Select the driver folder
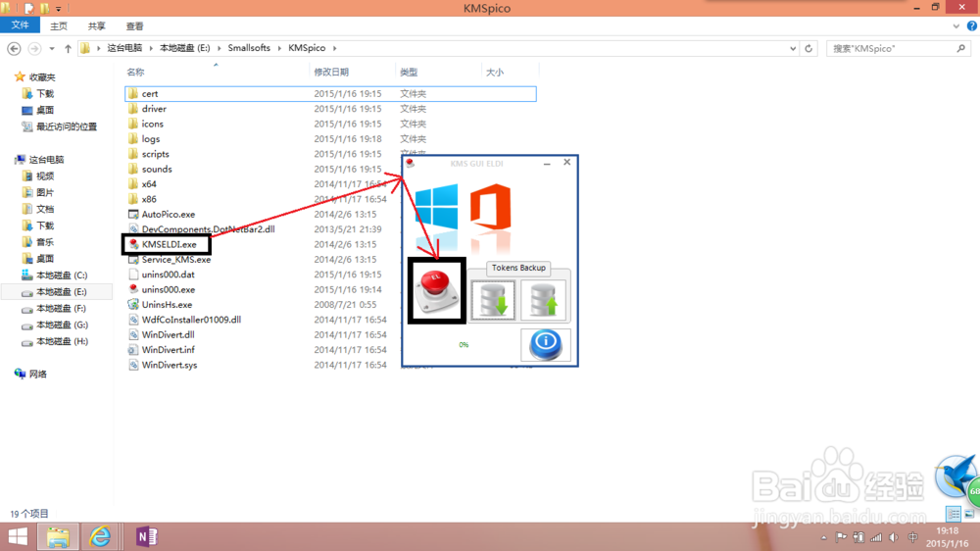This screenshot has width=980, height=551. [x=154, y=109]
